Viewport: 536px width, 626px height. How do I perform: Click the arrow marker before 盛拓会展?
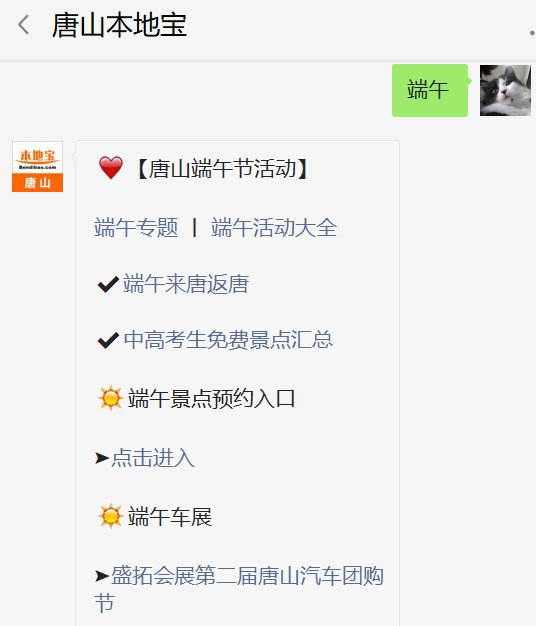pos(102,576)
